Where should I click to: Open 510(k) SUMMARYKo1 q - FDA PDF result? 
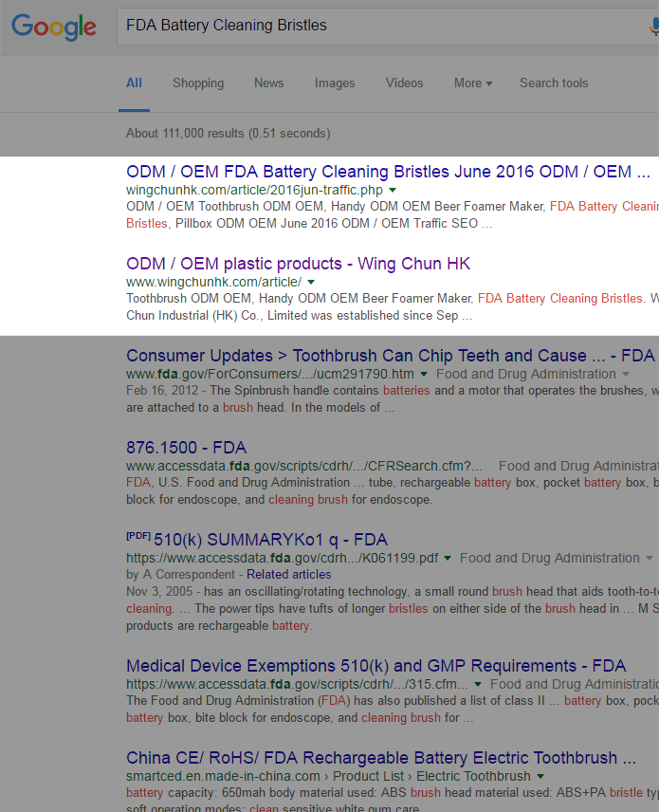tap(270, 540)
